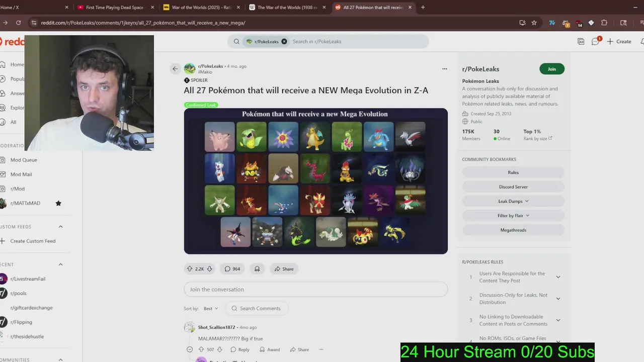Reply to the MALAMAR comment
Screen dimensions: 644x362
pos(239,349)
